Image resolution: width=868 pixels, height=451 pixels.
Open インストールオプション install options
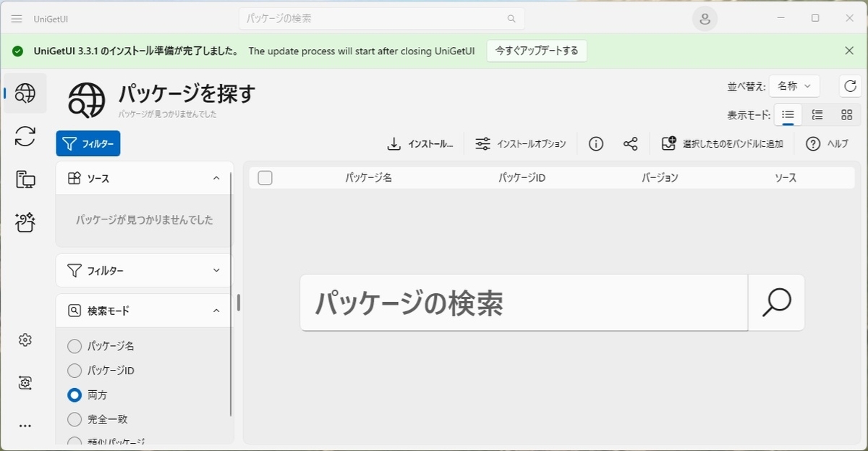tap(520, 144)
